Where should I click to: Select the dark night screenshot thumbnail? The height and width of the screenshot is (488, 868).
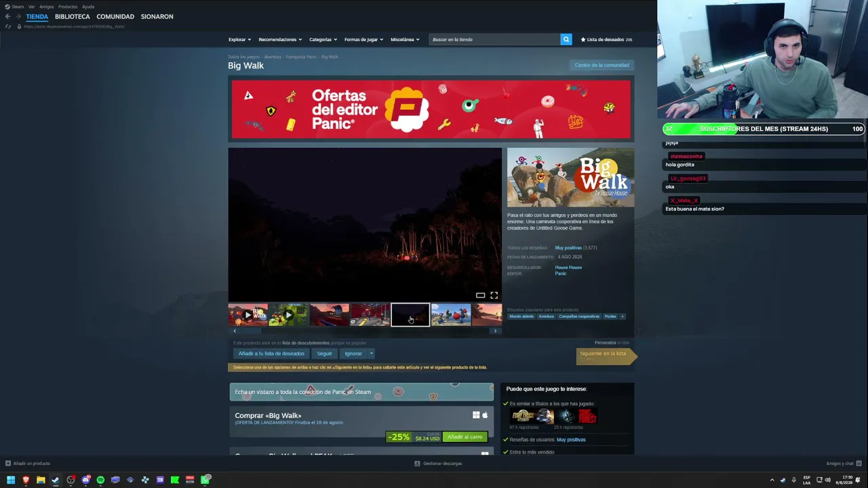pos(410,314)
